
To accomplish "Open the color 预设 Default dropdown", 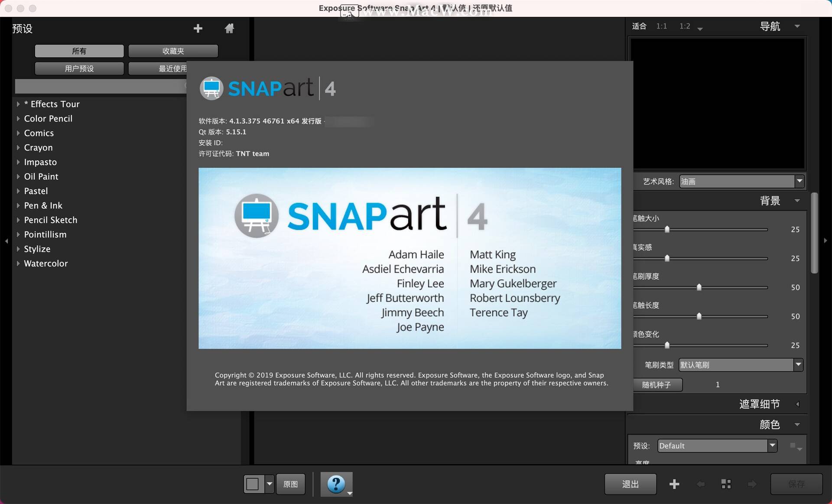I will point(717,446).
